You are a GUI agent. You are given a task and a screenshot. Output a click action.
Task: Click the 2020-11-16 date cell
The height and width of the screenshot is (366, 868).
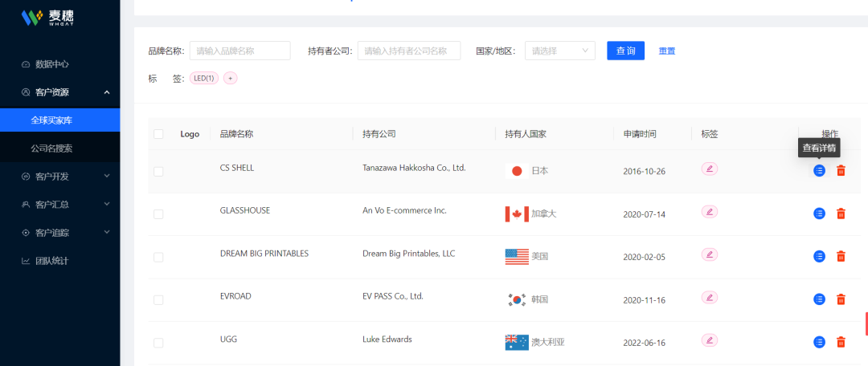tap(645, 299)
